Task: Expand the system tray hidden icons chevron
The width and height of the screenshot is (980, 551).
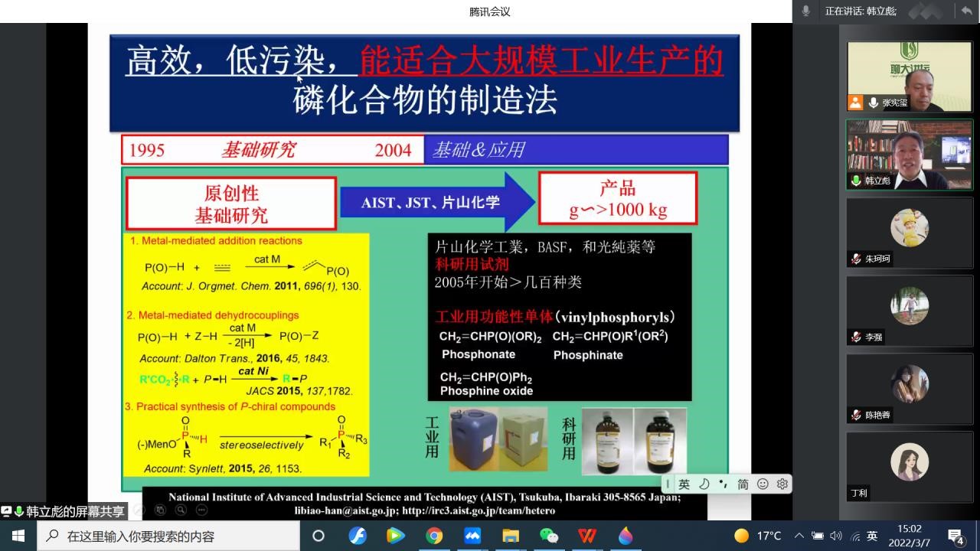Action: pos(799,536)
